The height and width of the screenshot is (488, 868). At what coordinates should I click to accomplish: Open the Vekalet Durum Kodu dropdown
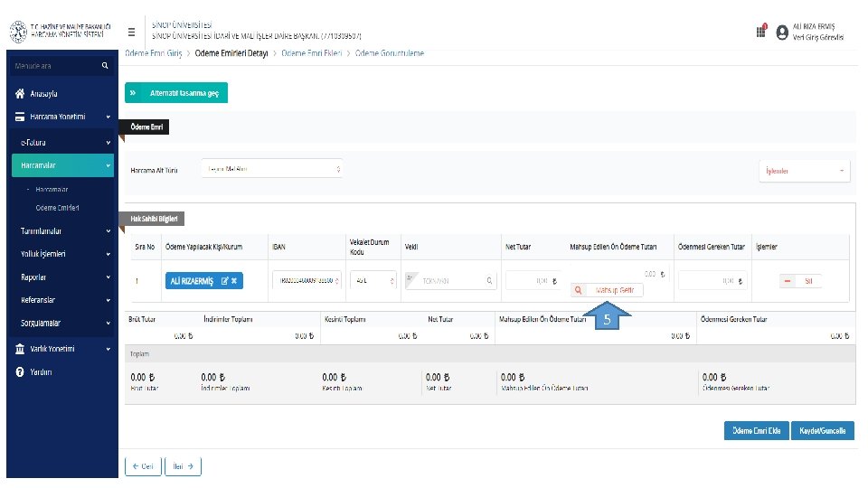(373, 280)
